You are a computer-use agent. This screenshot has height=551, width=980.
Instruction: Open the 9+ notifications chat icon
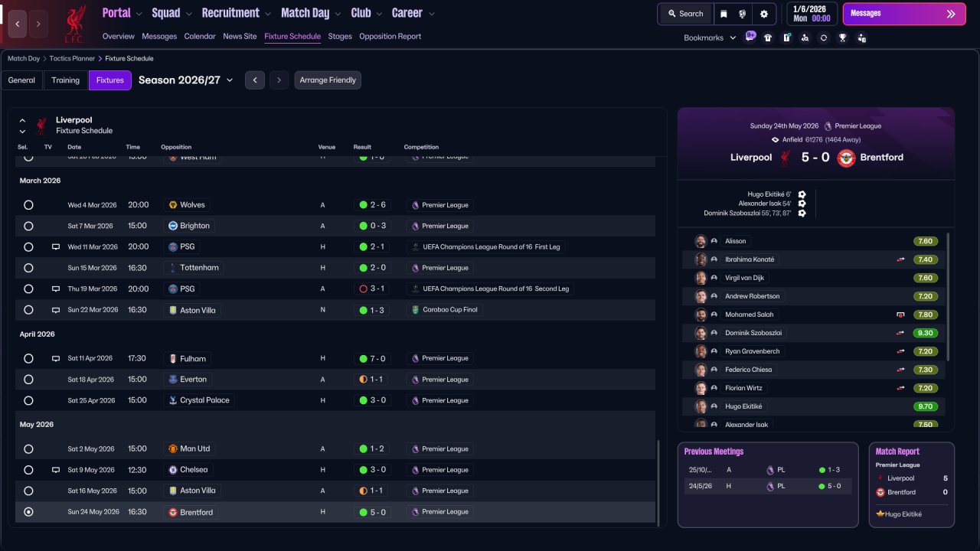750,37
